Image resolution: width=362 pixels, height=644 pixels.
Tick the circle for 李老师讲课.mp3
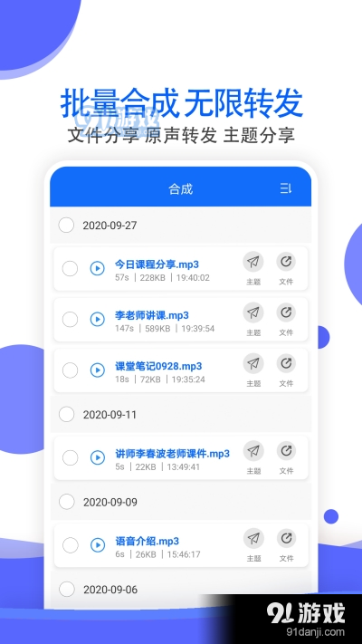click(70, 320)
